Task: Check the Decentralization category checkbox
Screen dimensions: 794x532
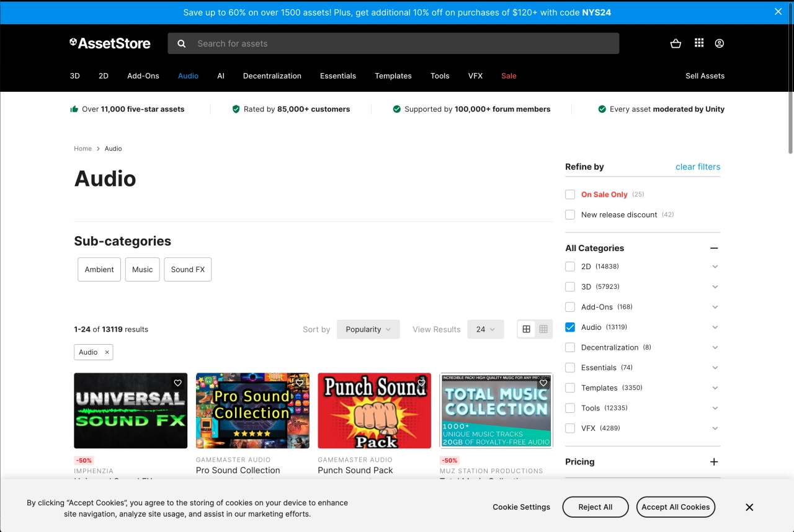Action: tap(570, 347)
